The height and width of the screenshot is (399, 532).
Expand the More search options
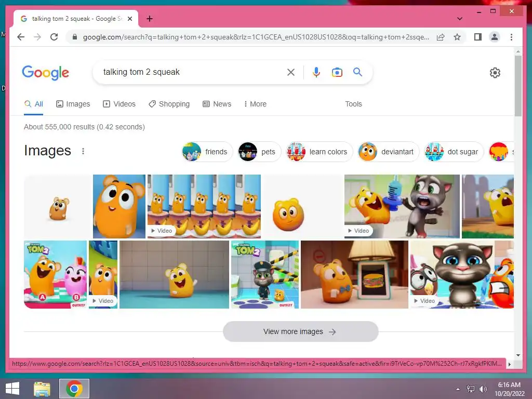point(255,104)
